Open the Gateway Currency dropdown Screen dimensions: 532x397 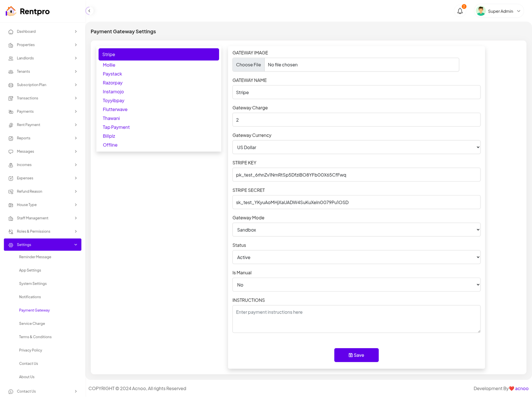coord(356,147)
